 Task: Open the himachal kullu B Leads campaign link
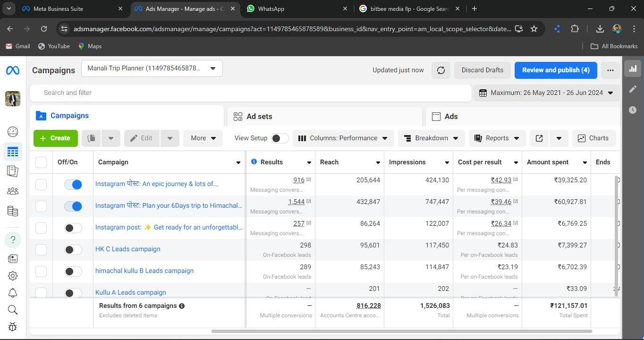point(144,271)
